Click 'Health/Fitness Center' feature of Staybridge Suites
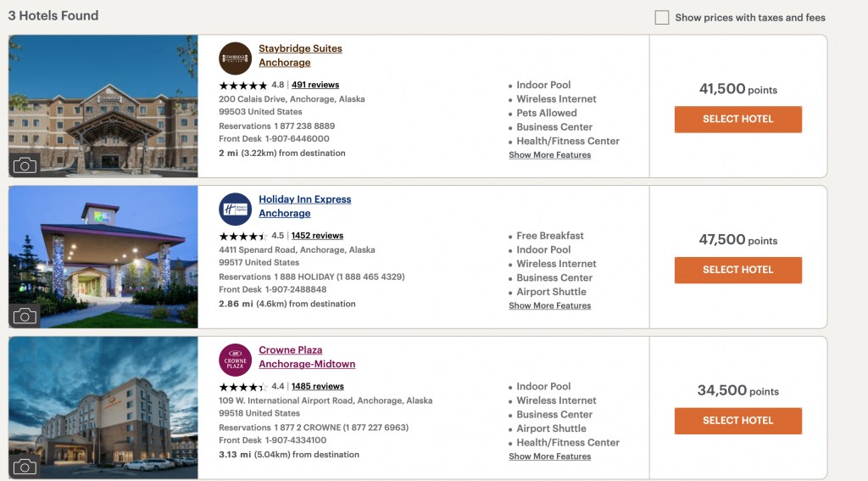 tap(568, 142)
